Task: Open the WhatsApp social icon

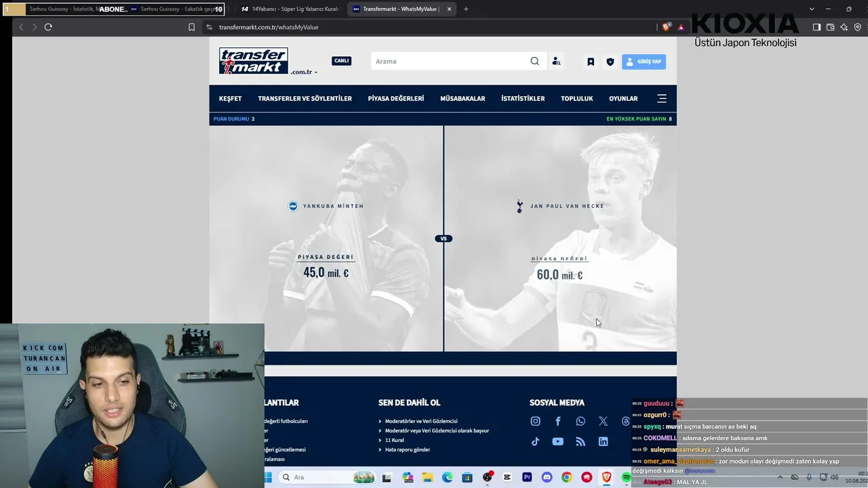Action: click(x=580, y=421)
